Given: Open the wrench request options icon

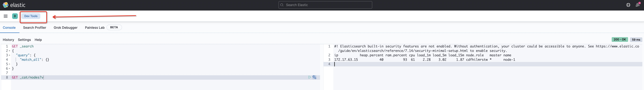Looking at the screenshot, I should click(315, 77).
